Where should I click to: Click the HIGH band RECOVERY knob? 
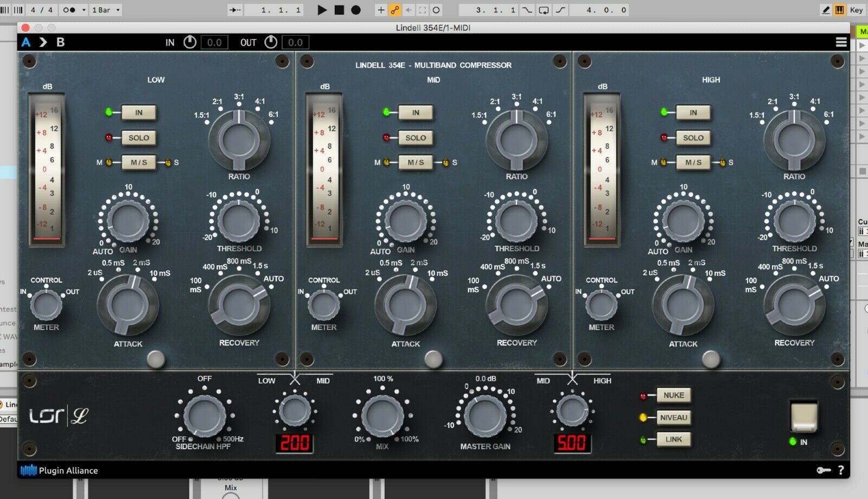coord(794,304)
